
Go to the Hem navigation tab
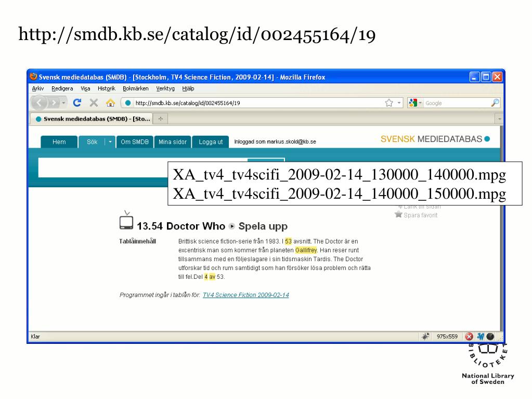coord(59,142)
